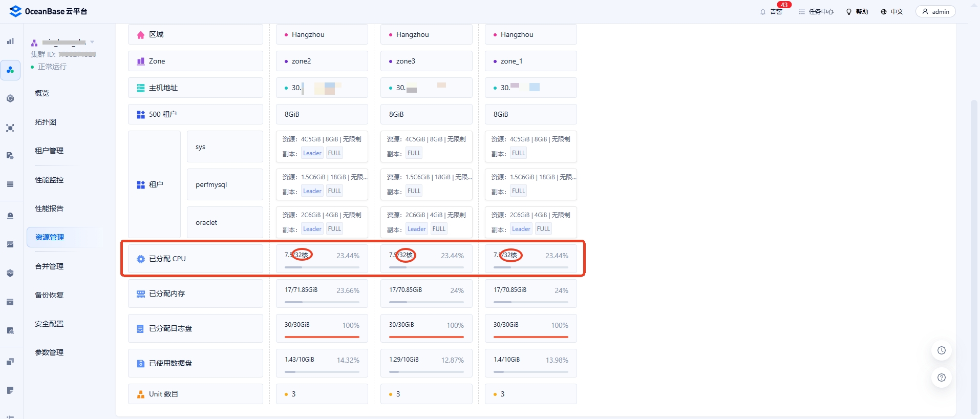Screen dimensions: 980x419
Task: Click the floating question mark help button
Action: click(941, 378)
